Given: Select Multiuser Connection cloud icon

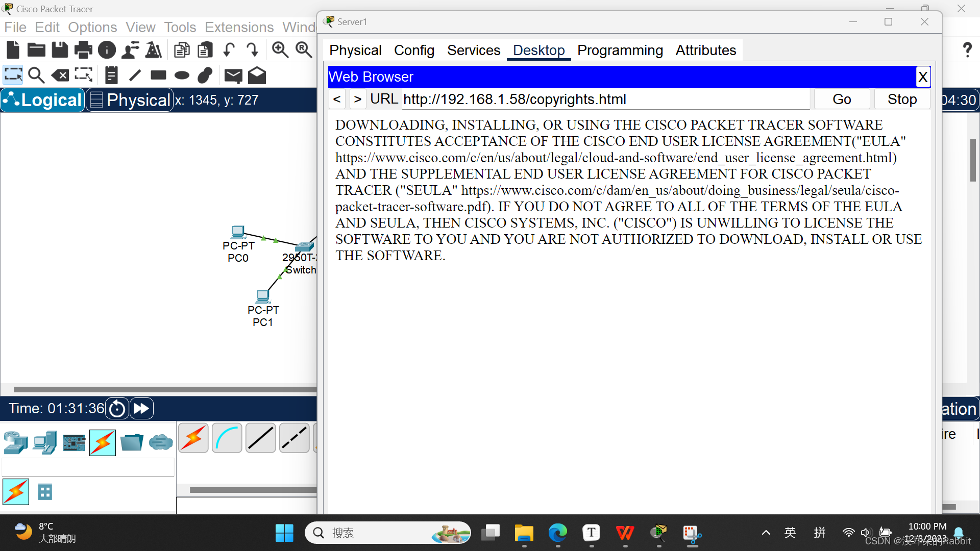Looking at the screenshot, I should click(161, 442).
